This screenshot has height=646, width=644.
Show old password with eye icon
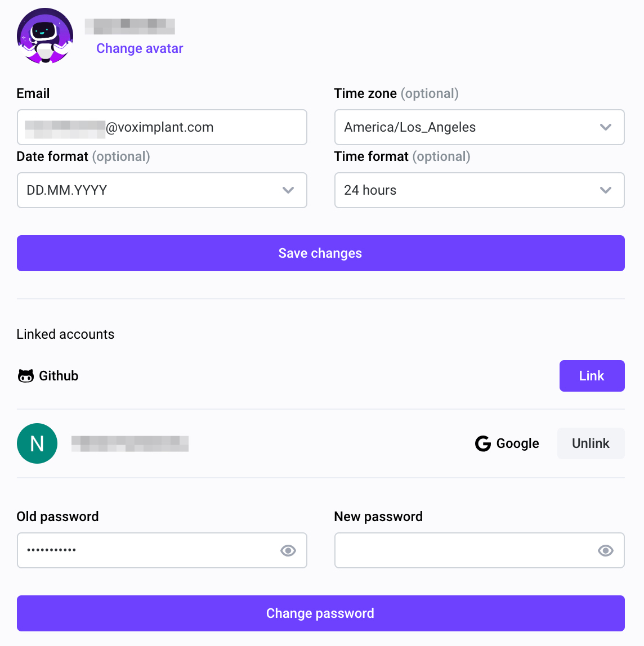288,550
